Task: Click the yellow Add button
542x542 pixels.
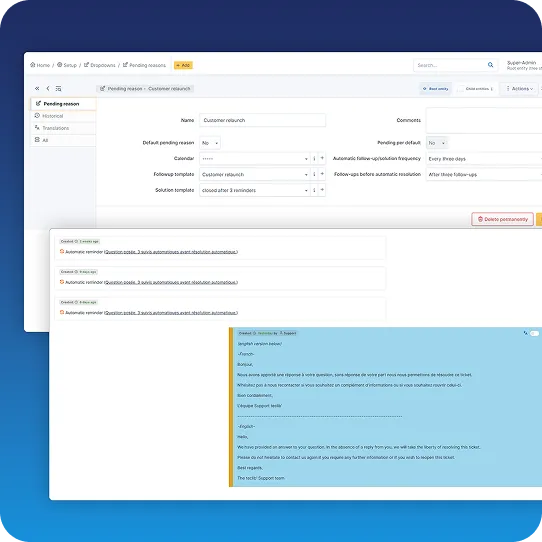Action: (x=183, y=65)
